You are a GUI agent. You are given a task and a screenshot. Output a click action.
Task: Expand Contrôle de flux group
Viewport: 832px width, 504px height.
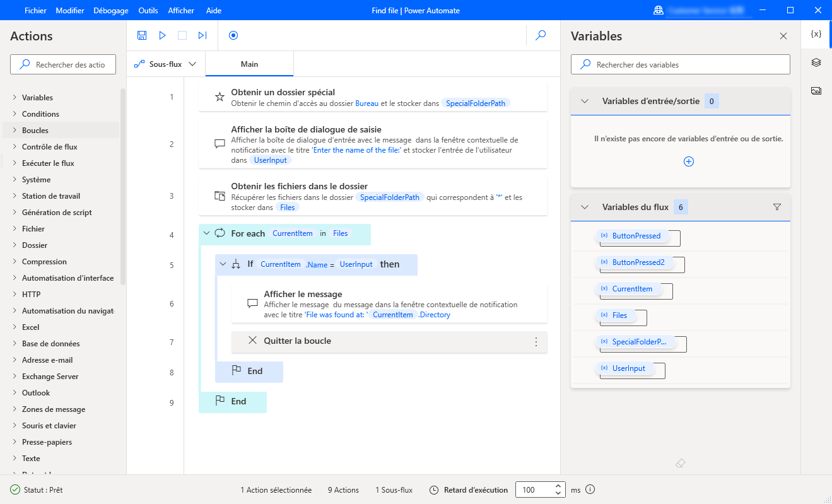(x=15, y=147)
